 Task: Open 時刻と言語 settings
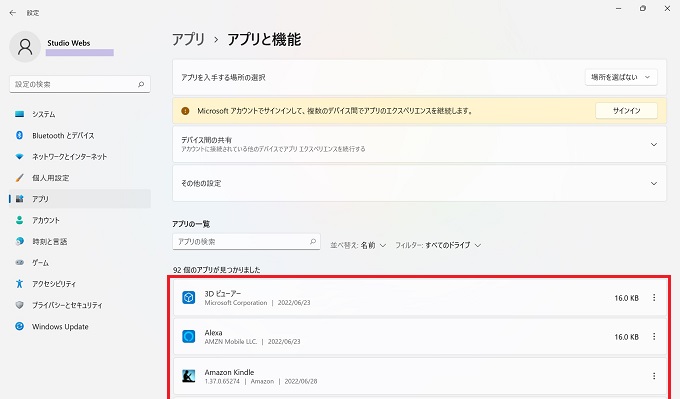pos(80,242)
